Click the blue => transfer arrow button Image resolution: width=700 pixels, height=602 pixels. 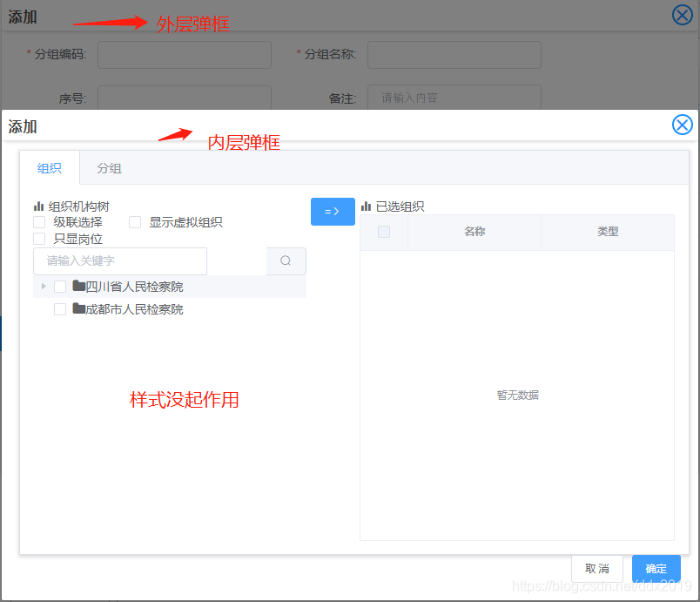pos(333,212)
